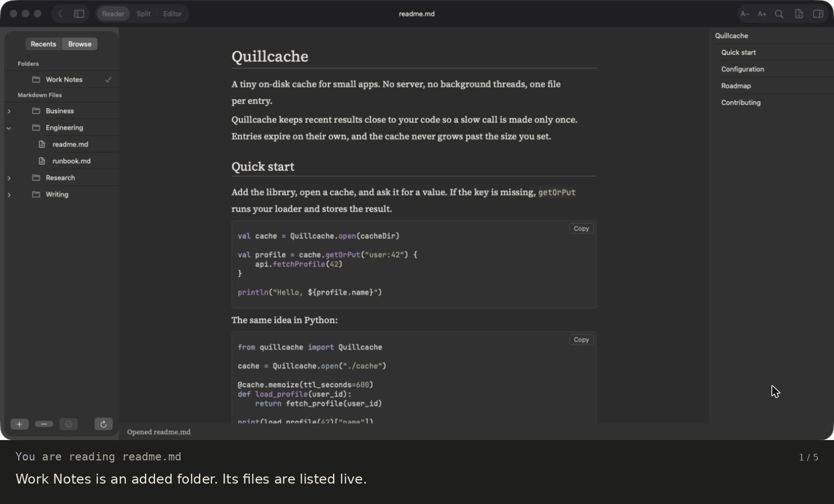The image size is (834, 504).
Task: Click the 'Quick start' heading in document
Action: (263, 167)
